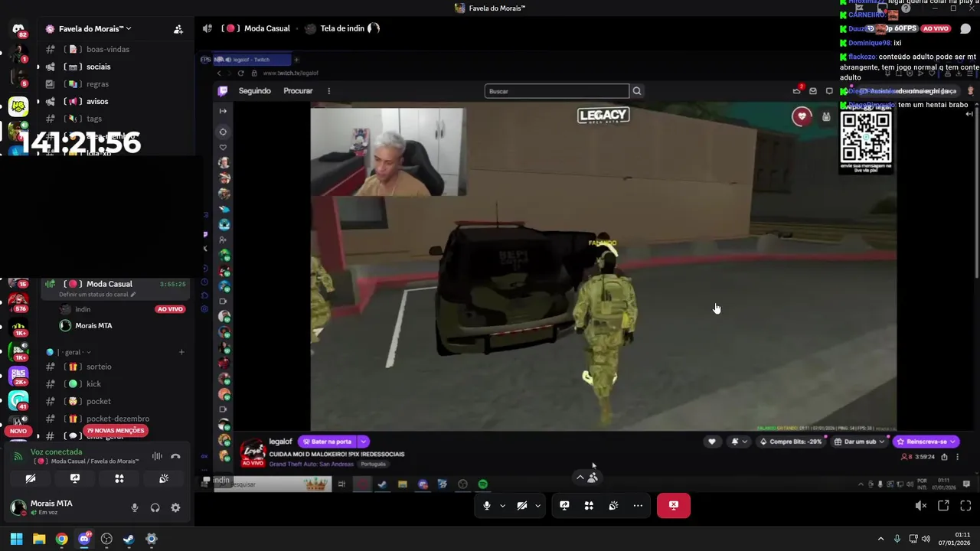The width and height of the screenshot is (980, 551).
Task: Click the Share Screen icon in the call bar
Action: click(x=564, y=505)
